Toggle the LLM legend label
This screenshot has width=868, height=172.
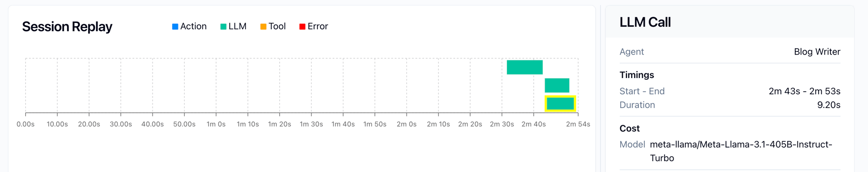pos(237,27)
